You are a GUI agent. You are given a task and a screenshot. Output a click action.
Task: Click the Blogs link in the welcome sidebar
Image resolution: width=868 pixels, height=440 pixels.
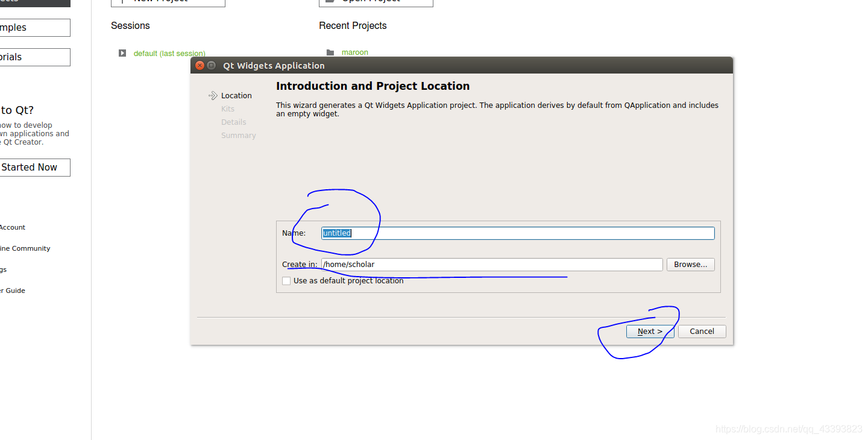point(4,270)
